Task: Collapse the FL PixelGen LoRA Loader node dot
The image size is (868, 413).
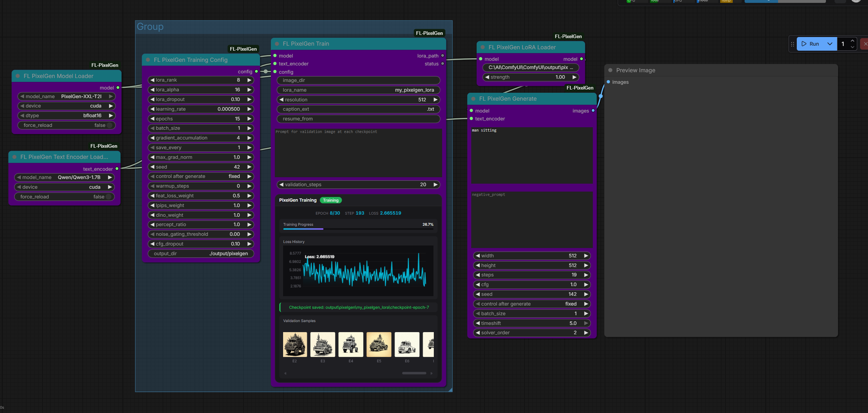Action: [483, 47]
